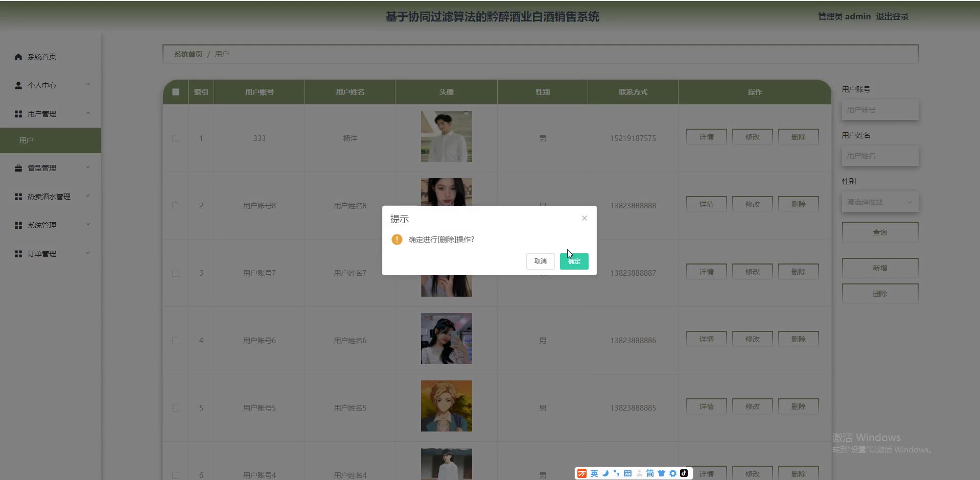This screenshot has height=480, width=980.
Task: Click 修改 for 用户账号7 row
Action: coord(753,272)
